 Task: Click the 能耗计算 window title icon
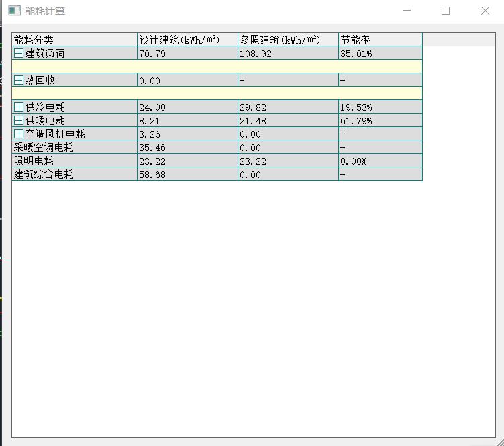pyautogui.click(x=13, y=11)
